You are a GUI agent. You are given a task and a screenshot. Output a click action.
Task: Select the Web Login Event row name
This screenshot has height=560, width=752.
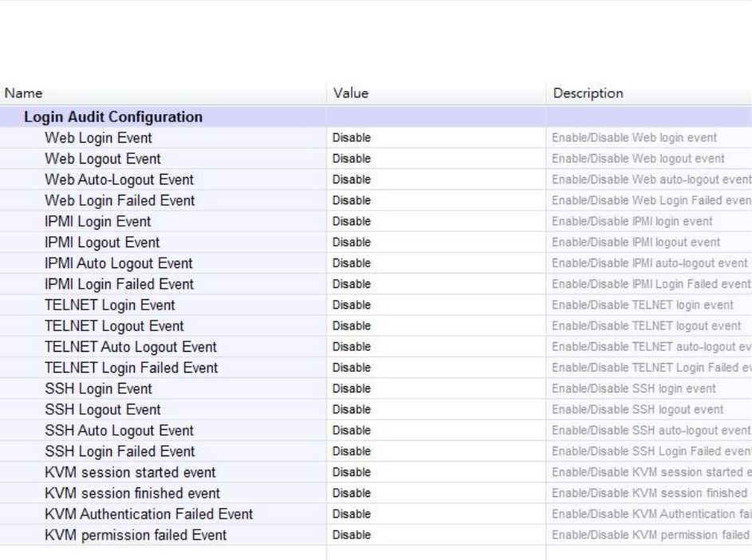[x=98, y=138]
